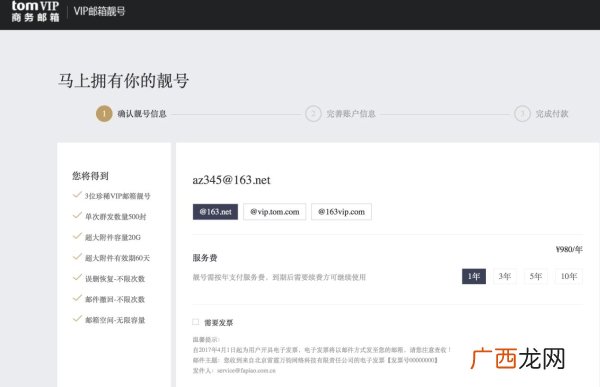This screenshot has height=387, width=600.
Task: Click the 邮箱空间-无限容量 text
Action: click(x=115, y=320)
